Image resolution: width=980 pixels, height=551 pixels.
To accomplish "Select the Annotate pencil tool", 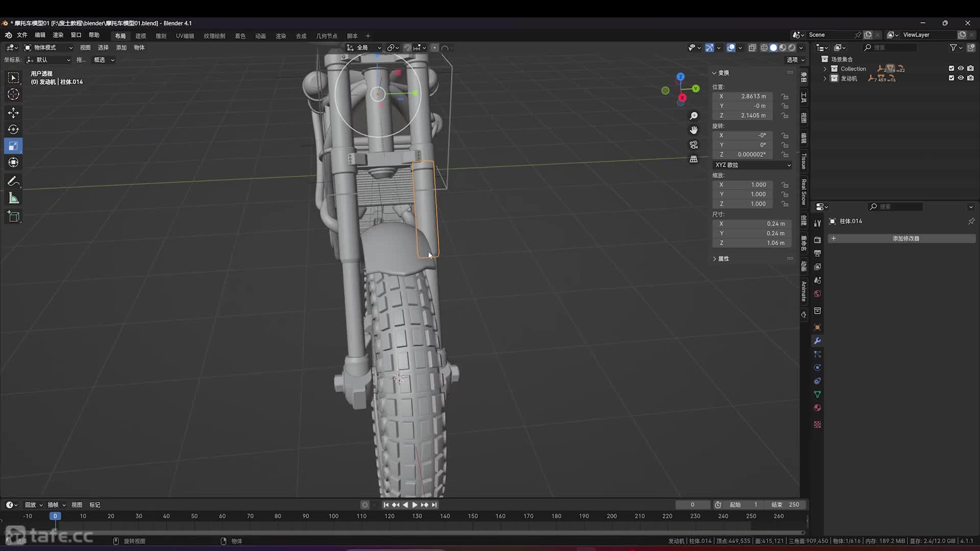I will tap(14, 182).
